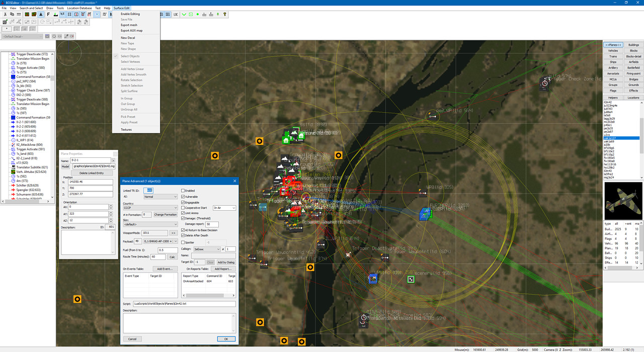
Task: Click the Fuel value input field
Action: (168, 250)
